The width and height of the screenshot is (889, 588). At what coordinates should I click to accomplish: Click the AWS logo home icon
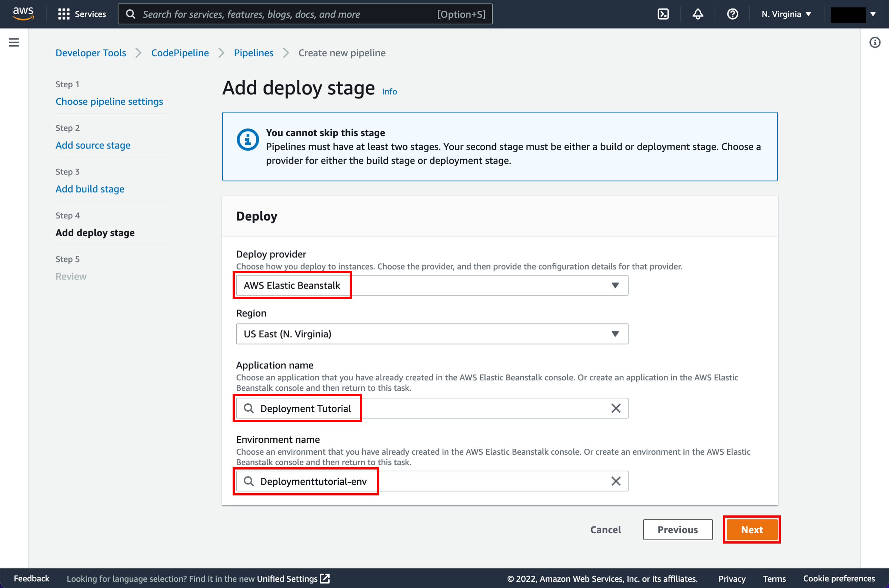coord(23,14)
